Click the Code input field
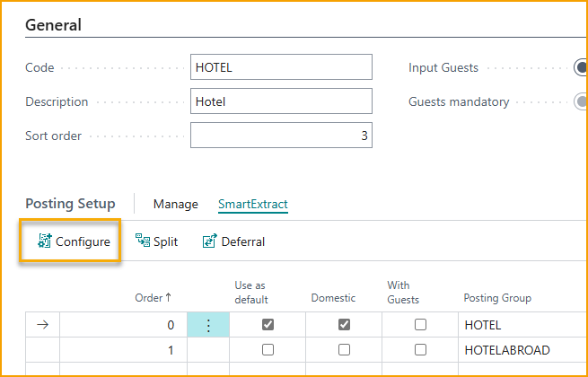Screen dimensions: 588x377 [281, 68]
